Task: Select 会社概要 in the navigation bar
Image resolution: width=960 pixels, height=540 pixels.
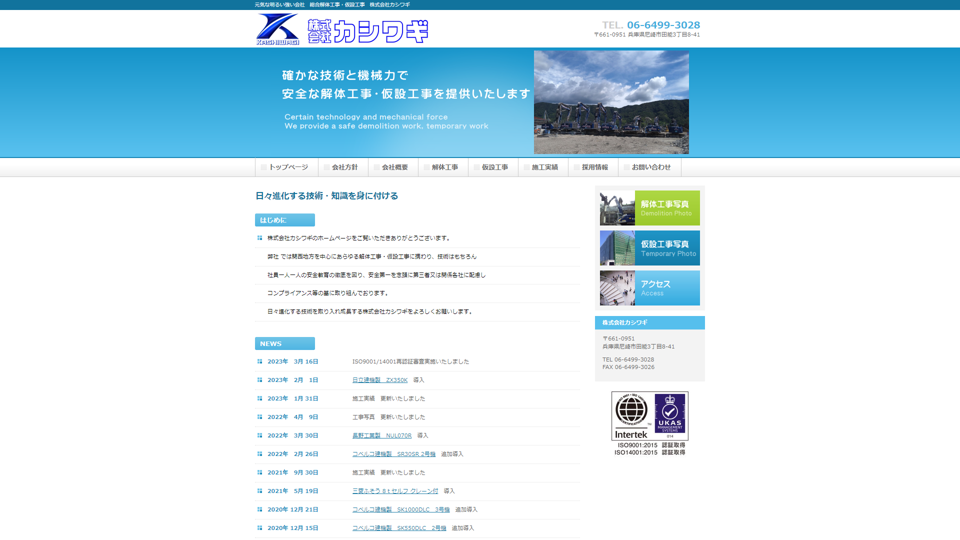Action: [393, 167]
